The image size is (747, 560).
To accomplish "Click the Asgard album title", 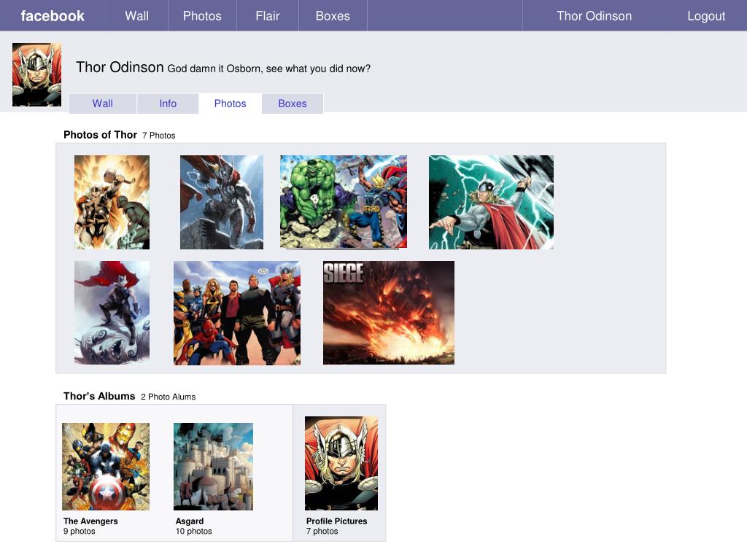I will (190, 521).
